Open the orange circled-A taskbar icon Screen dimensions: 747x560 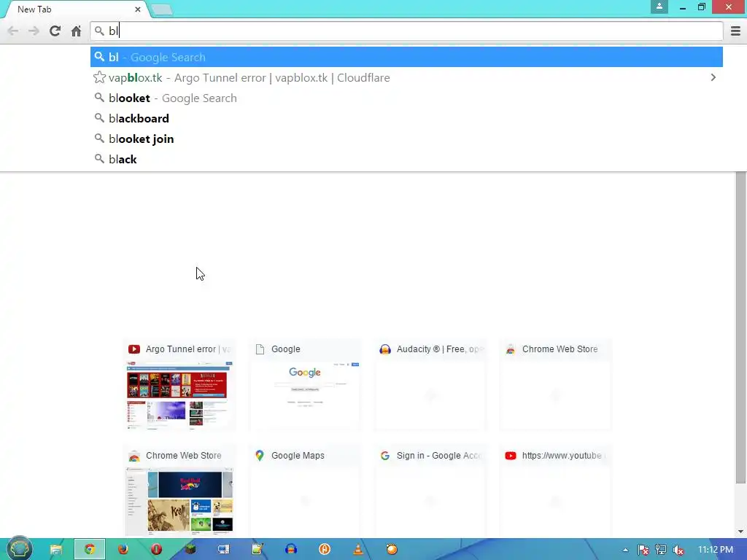click(x=325, y=550)
